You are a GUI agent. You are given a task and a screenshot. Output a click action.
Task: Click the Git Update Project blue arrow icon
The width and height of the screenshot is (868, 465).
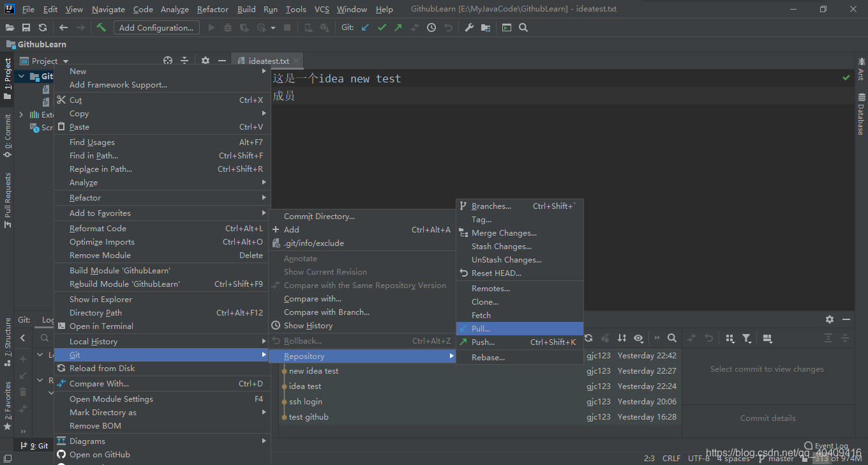365,27
